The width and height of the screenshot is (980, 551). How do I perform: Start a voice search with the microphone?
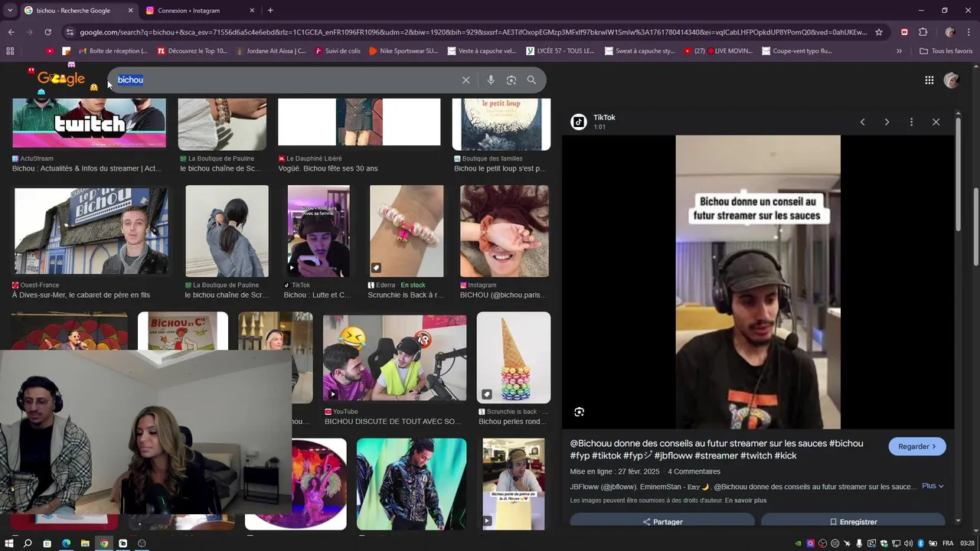491,80
